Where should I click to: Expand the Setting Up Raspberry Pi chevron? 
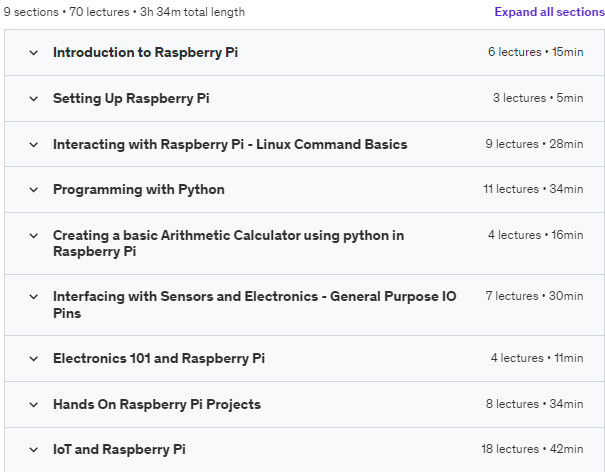coord(34,99)
